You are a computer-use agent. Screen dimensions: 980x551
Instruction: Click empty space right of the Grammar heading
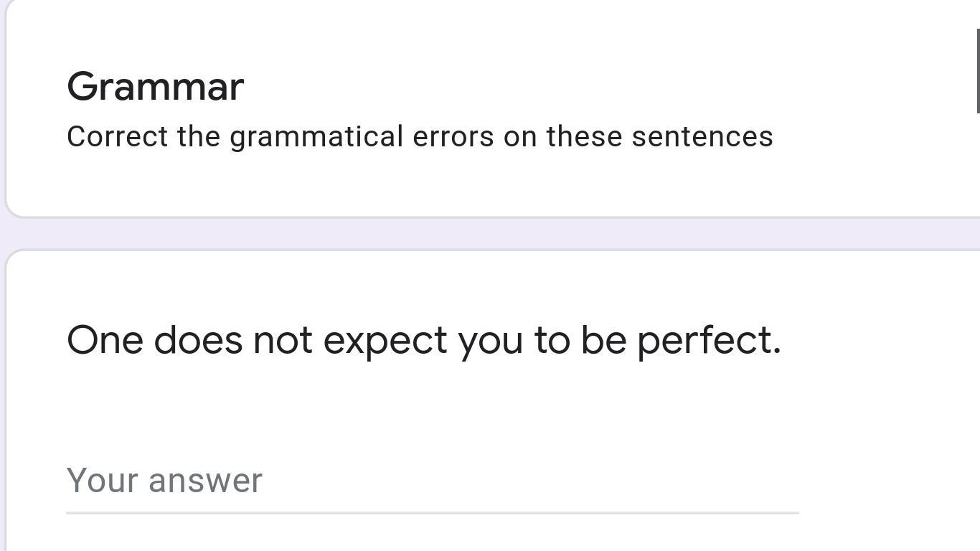click(x=574, y=87)
